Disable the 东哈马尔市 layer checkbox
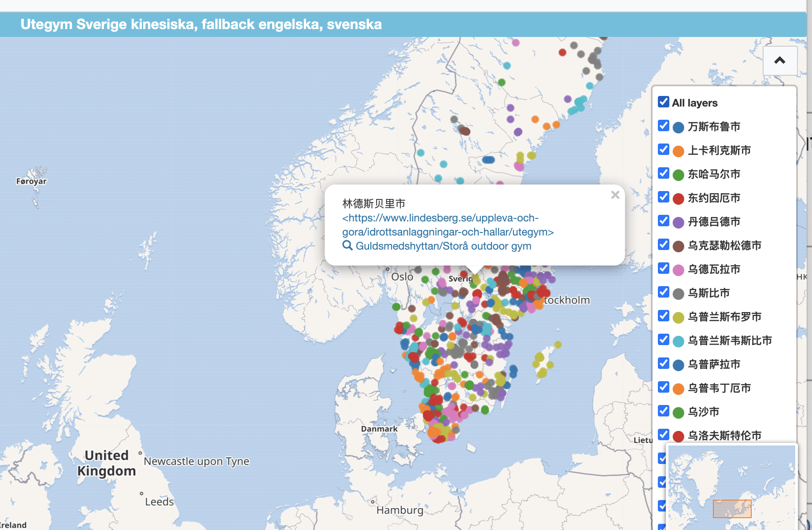This screenshot has height=530, width=812. (x=663, y=173)
